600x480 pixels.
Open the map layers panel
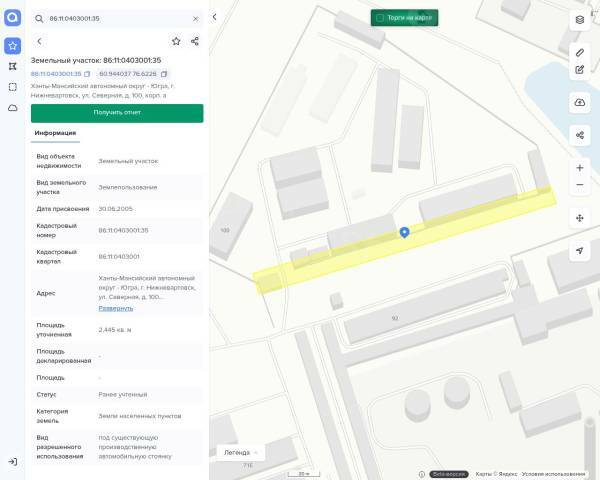[580, 20]
